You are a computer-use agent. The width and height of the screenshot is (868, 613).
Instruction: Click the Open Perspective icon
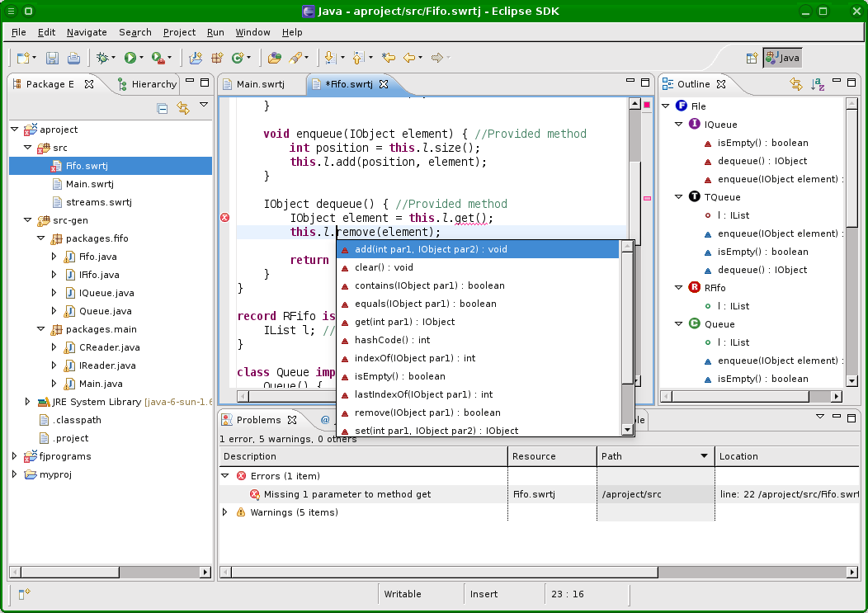click(x=752, y=58)
